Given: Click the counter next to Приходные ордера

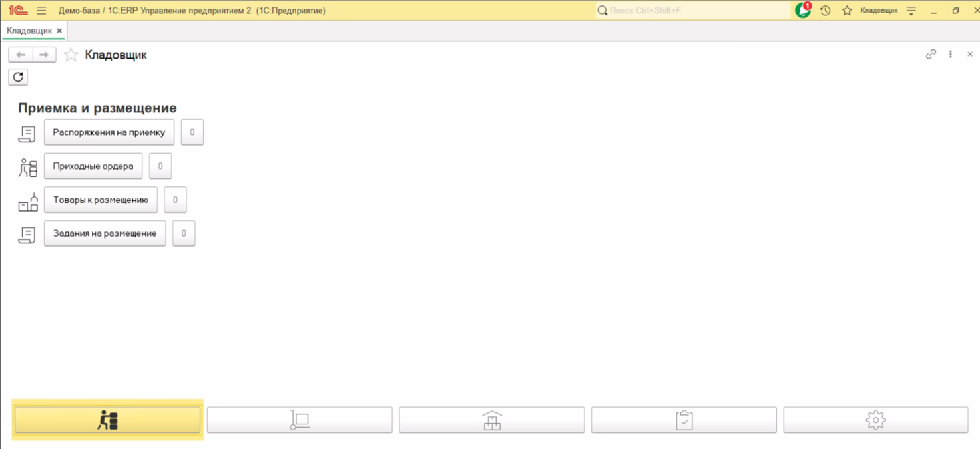Looking at the screenshot, I should [x=160, y=166].
